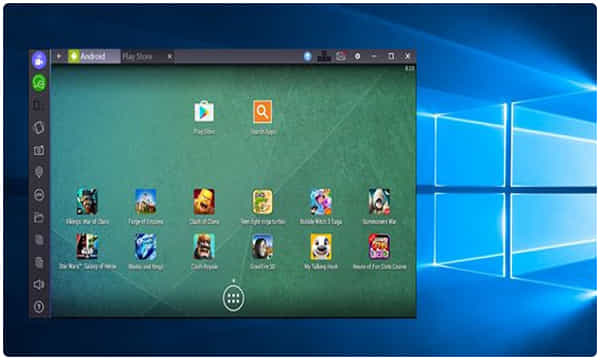Screen dimensions: 600x360
Task: Switch to the Android tab
Action: (94, 57)
